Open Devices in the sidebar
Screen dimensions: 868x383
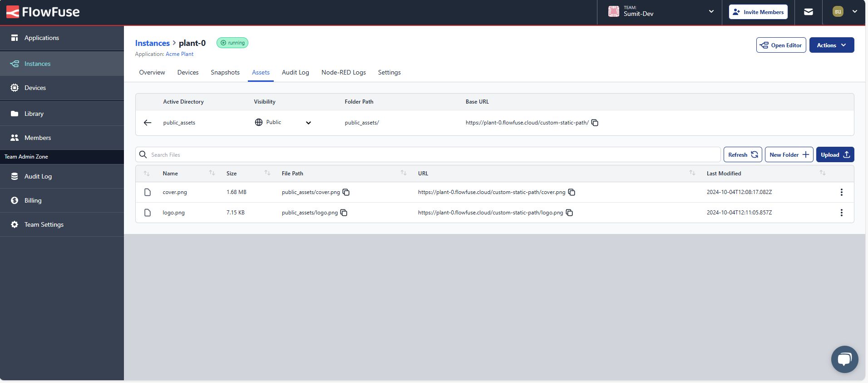point(62,88)
